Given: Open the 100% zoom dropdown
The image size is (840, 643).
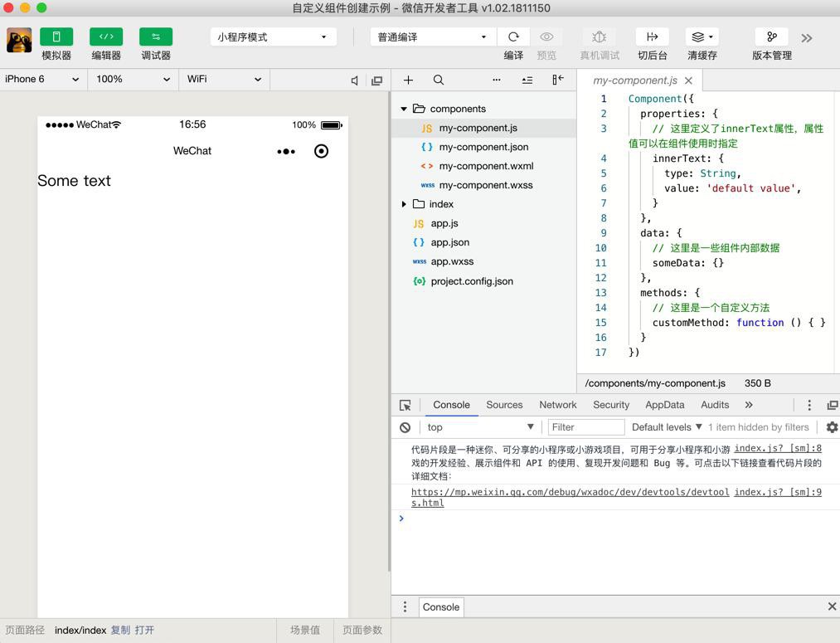Looking at the screenshot, I should [x=133, y=80].
